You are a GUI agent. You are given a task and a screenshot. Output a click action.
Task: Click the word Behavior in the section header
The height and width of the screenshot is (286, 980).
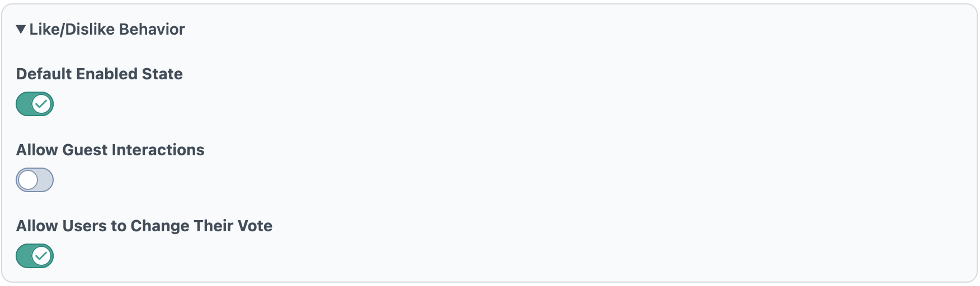pyautogui.click(x=152, y=30)
